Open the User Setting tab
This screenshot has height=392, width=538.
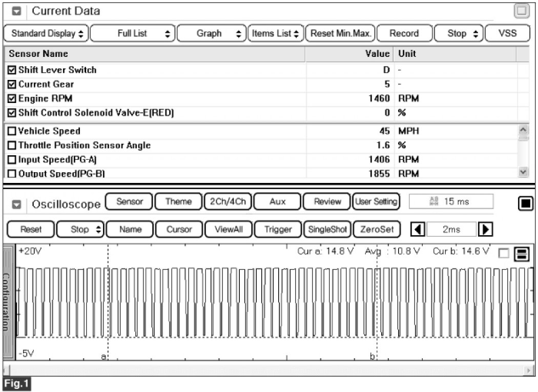click(377, 201)
